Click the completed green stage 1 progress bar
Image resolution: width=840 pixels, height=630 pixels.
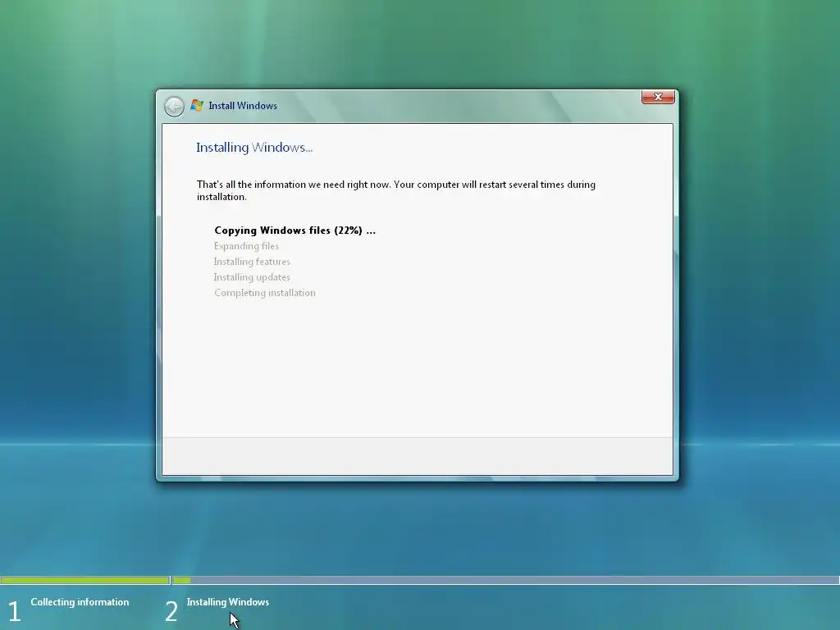pos(84,580)
